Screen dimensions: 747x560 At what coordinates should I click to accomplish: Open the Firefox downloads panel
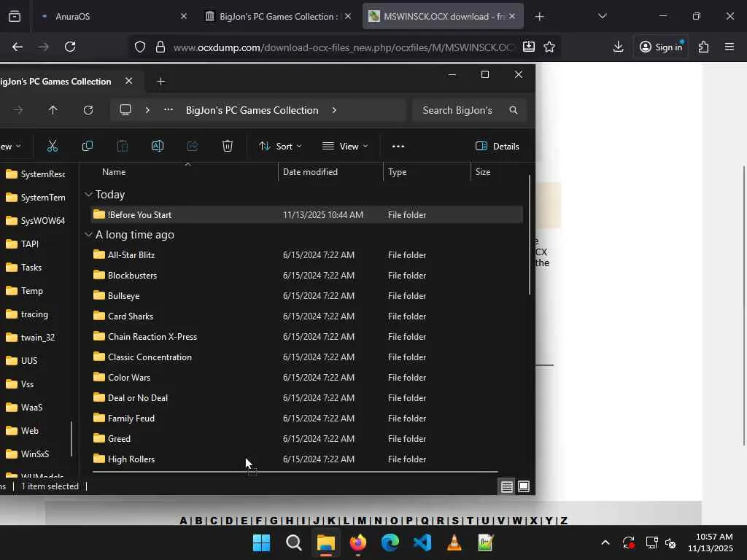pyautogui.click(x=618, y=47)
